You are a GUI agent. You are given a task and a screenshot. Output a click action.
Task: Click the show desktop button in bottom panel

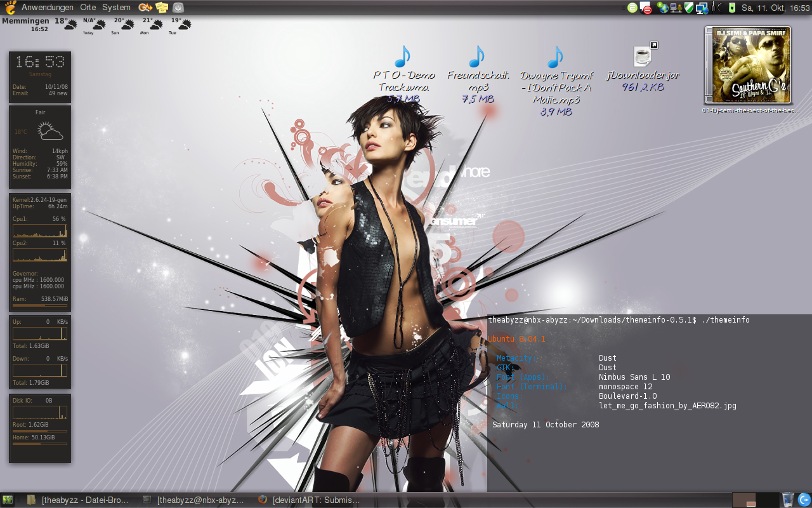tap(8, 500)
